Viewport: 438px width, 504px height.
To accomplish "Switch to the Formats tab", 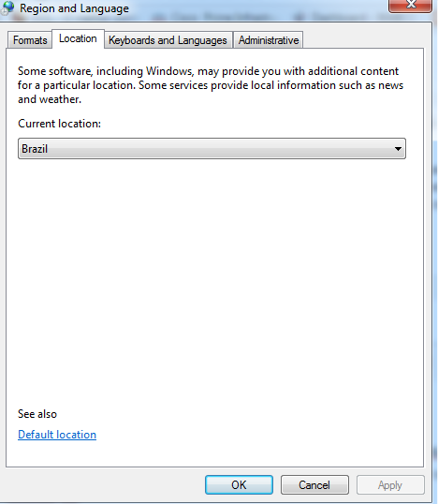I will point(30,40).
